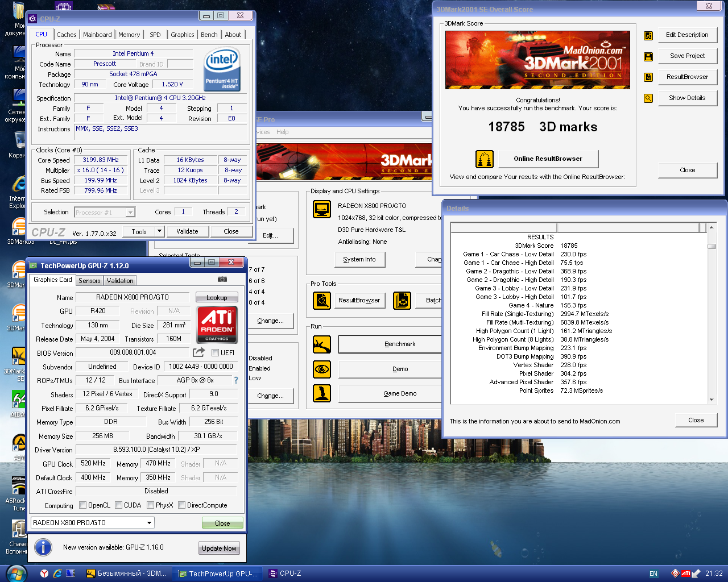Click the ATI Radeon Graphics logo in GPU-Z
728x582 pixels.
tap(217, 325)
